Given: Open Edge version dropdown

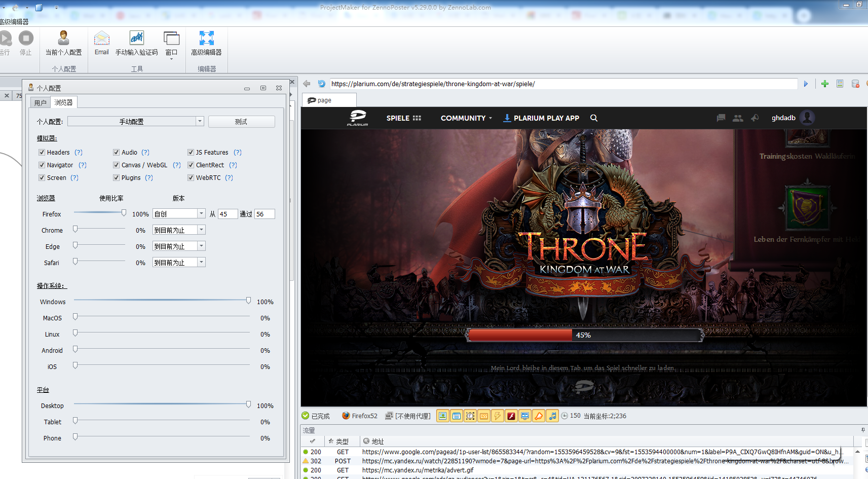Looking at the screenshot, I should pyautogui.click(x=179, y=246).
